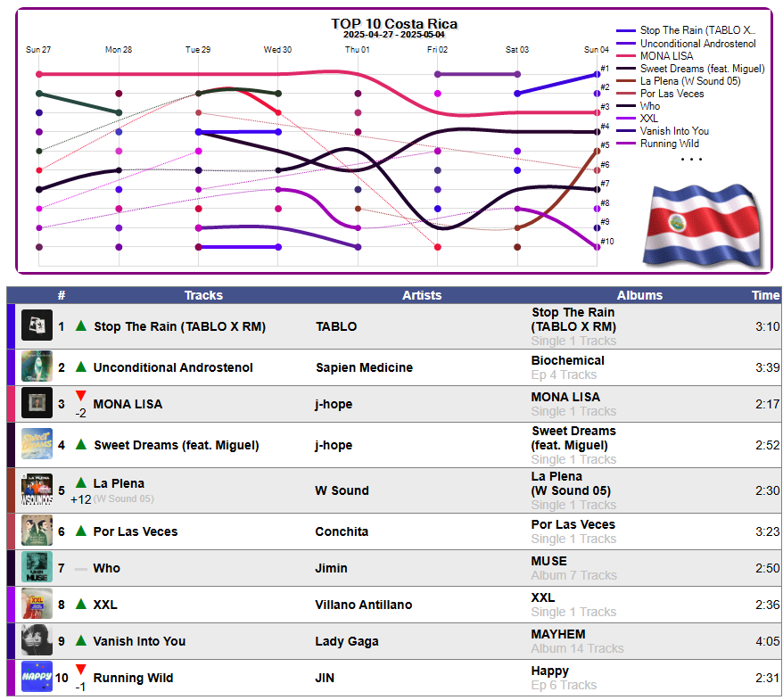Open artist j-hope in MONA LISA row

(334, 404)
